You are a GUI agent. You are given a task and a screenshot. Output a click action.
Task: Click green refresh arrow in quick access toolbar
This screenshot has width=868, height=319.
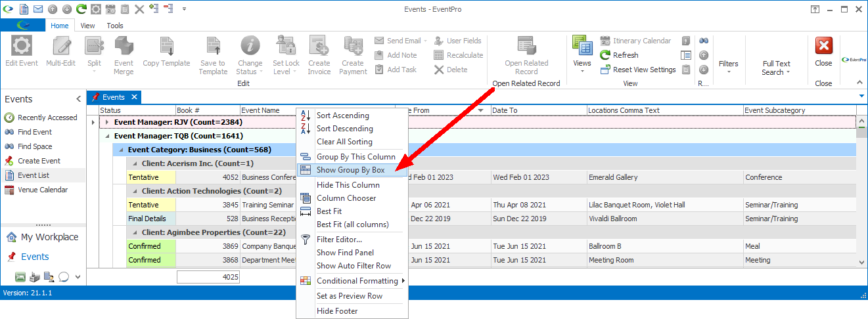pyautogui.click(x=81, y=9)
